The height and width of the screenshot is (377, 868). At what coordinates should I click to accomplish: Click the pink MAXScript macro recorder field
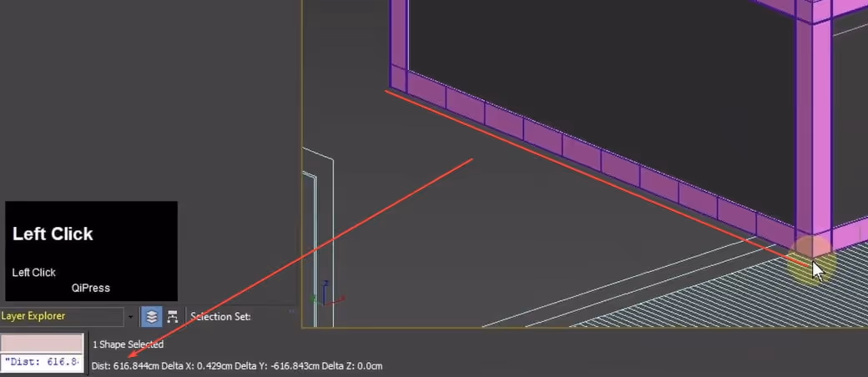[42, 343]
